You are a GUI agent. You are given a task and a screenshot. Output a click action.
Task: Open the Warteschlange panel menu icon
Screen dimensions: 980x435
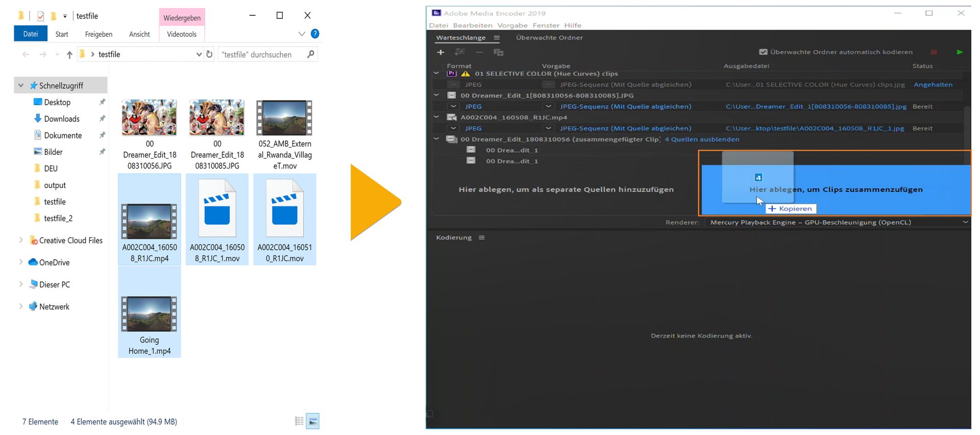click(497, 38)
